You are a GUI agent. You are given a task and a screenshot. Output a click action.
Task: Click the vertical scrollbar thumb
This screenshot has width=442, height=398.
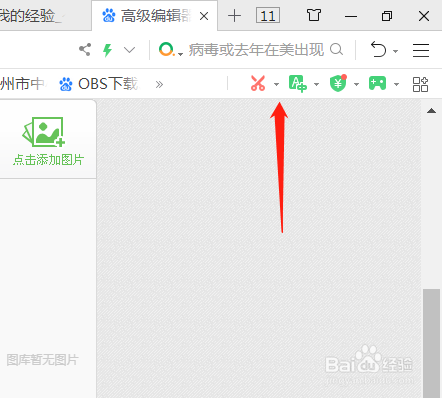pyautogui.click(x=431, y=343)
